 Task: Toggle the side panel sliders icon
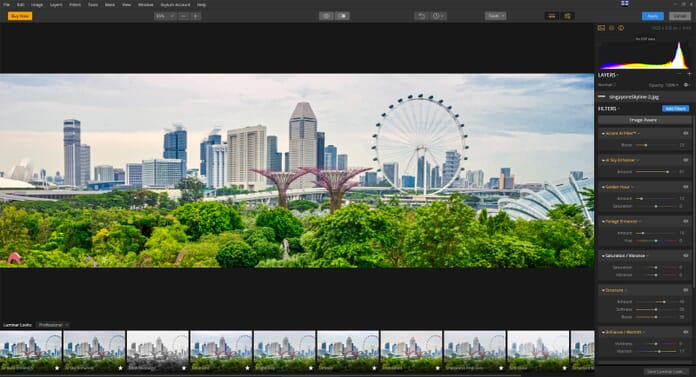click(568, 16)
